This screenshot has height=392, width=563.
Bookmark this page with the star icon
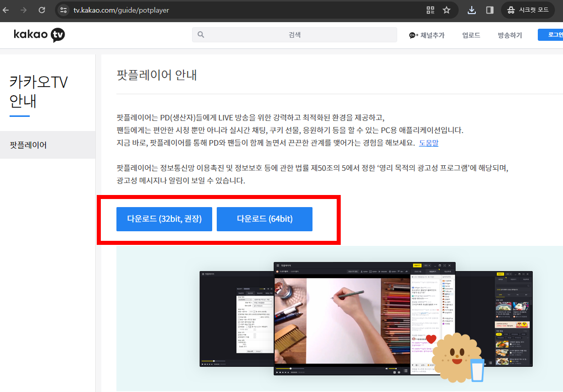coord(446,10)
